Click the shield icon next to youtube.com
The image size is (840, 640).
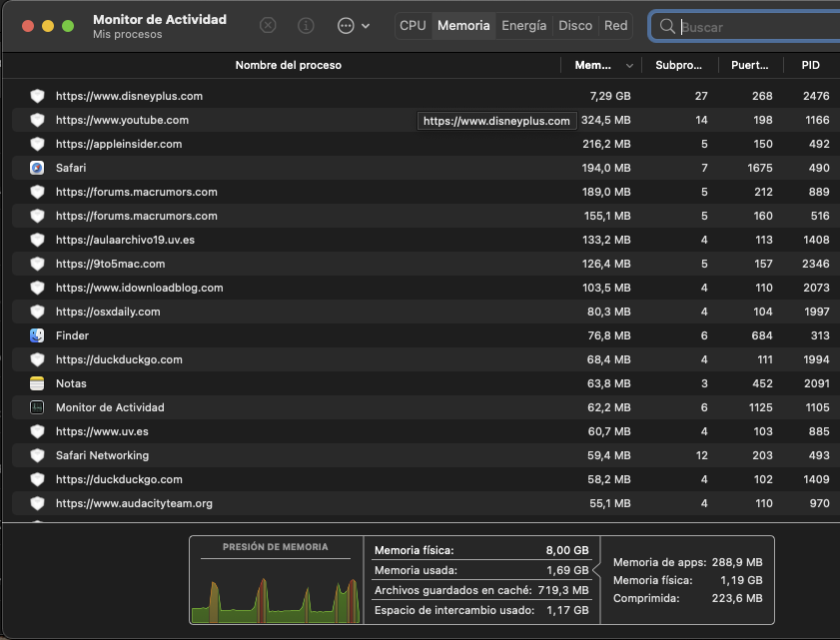37,120
